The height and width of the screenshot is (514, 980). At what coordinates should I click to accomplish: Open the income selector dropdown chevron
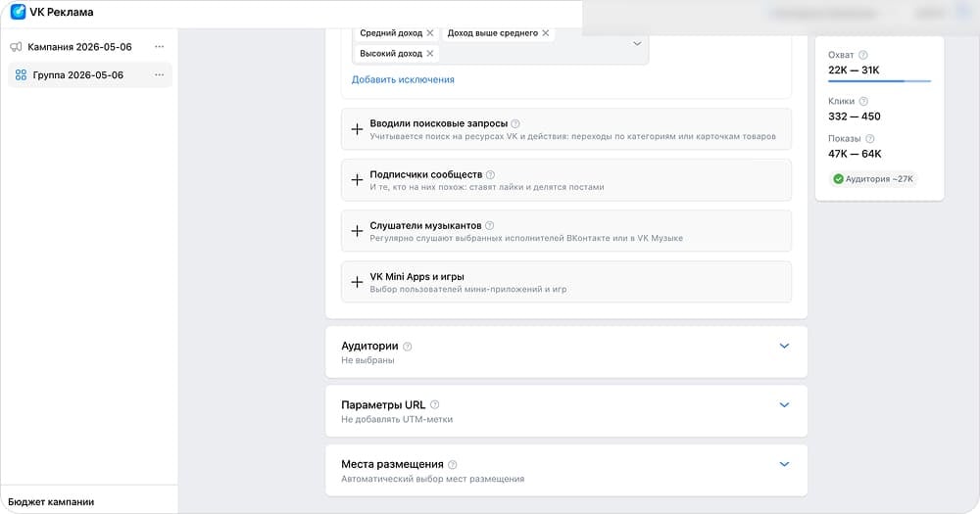[637, 44]
